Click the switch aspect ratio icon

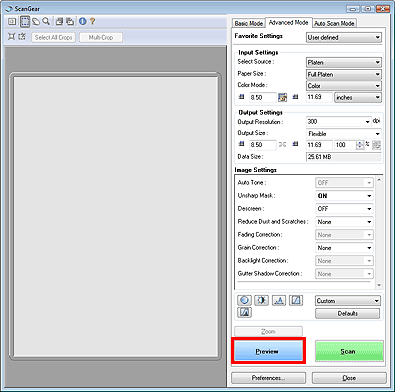(x=283, y=97)
